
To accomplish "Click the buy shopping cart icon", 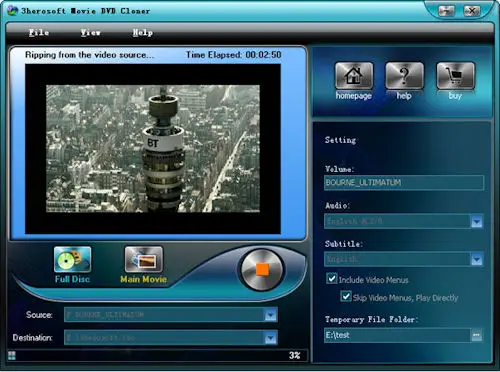I will (x=455, y=75).
